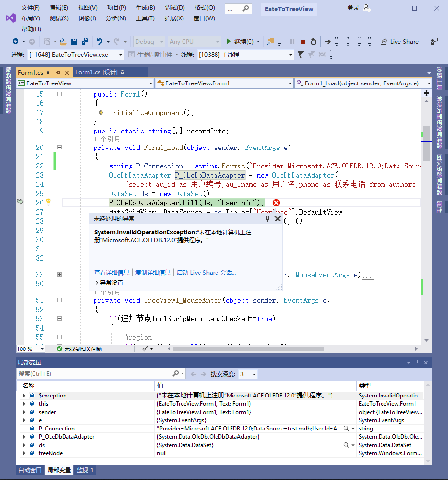Expand the P_OLeDbDataAdapter variable row
This screenshot has height=480, width=448.
pos(24,437)
